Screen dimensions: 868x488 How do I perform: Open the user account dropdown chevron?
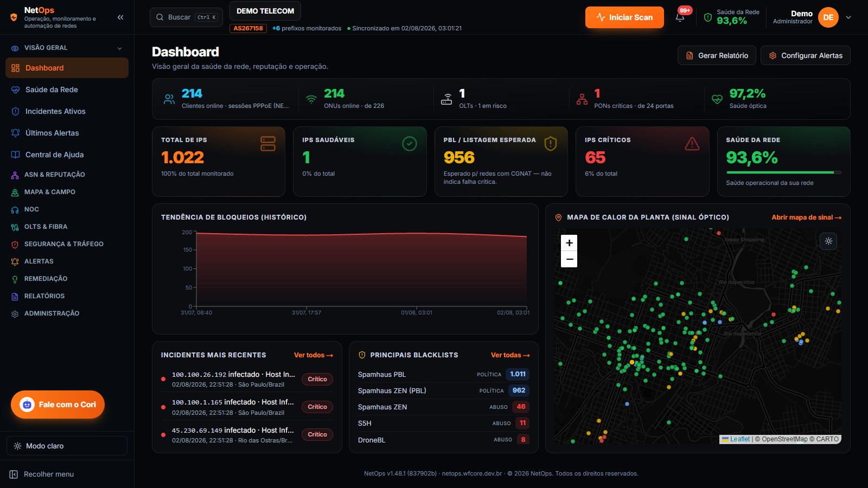pyautogui.click(x=848, y=17)
